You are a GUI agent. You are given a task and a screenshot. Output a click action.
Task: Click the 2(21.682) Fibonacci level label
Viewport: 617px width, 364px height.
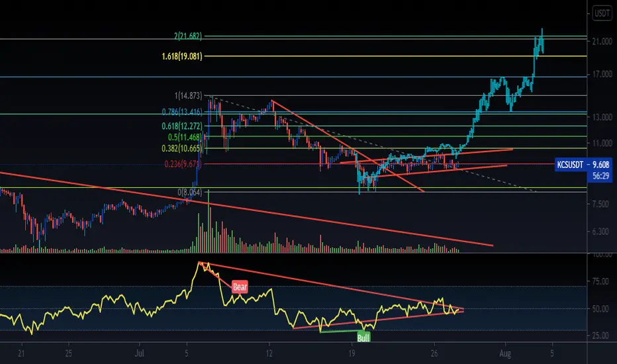point(188,36)
